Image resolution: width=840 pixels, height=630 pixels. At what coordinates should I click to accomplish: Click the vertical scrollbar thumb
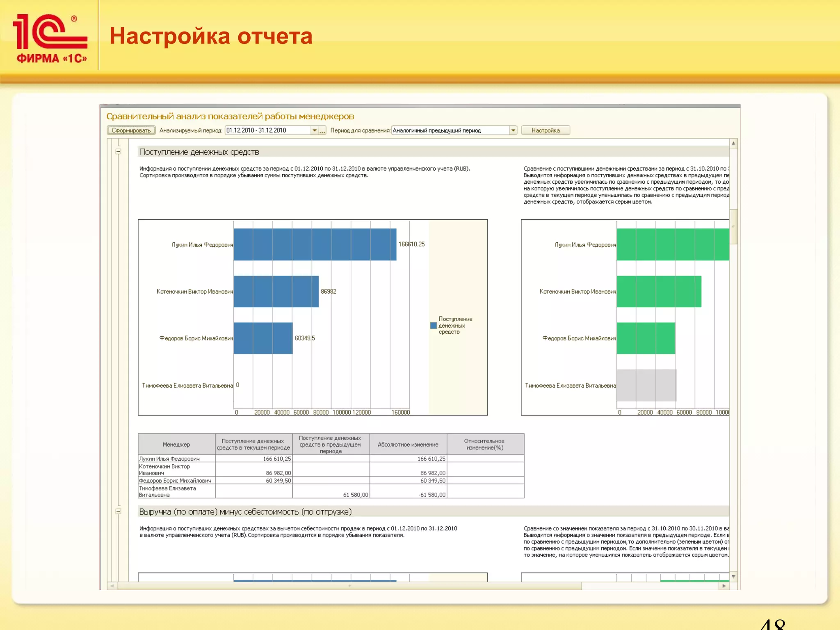click(x=733, y=226)
